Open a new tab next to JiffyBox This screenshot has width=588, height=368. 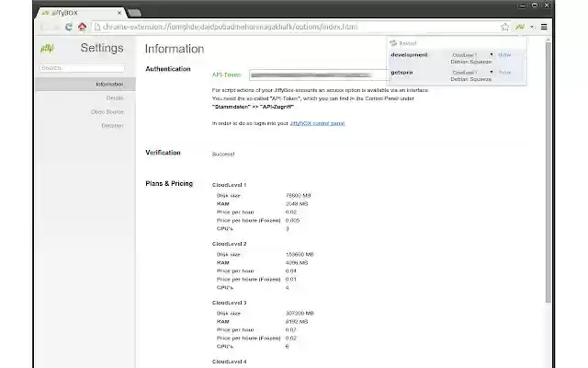(x=134, y=13)
